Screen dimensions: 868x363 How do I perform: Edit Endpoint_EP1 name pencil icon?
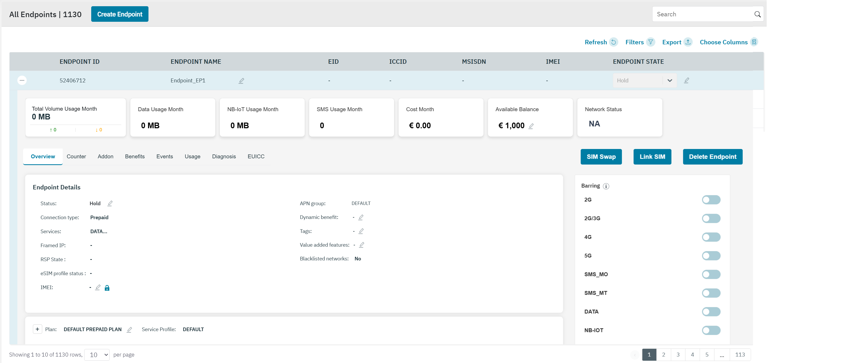coord(241,81)
